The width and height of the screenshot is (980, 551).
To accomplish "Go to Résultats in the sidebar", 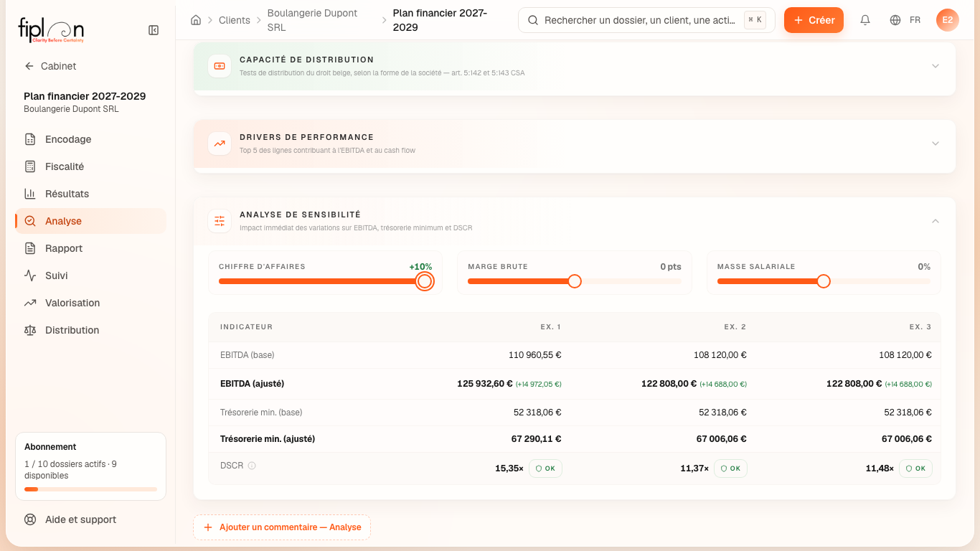I will 90,194.
